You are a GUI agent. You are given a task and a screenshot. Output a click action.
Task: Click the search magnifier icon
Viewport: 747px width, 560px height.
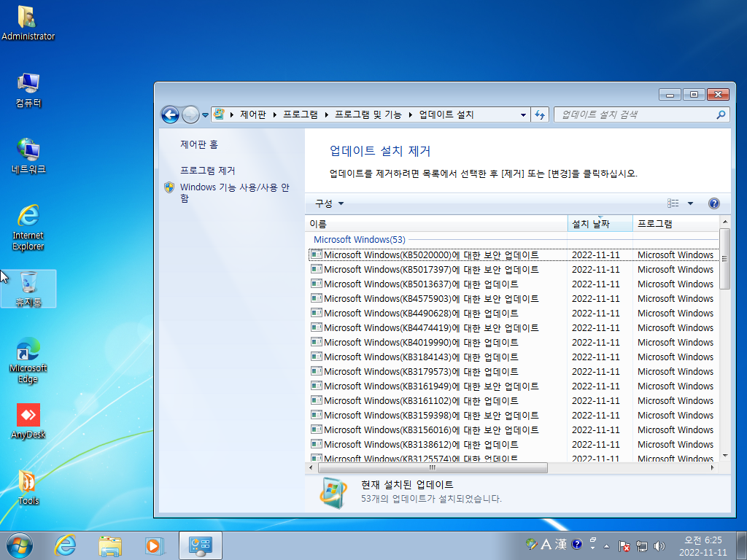[x=721, y=114]
